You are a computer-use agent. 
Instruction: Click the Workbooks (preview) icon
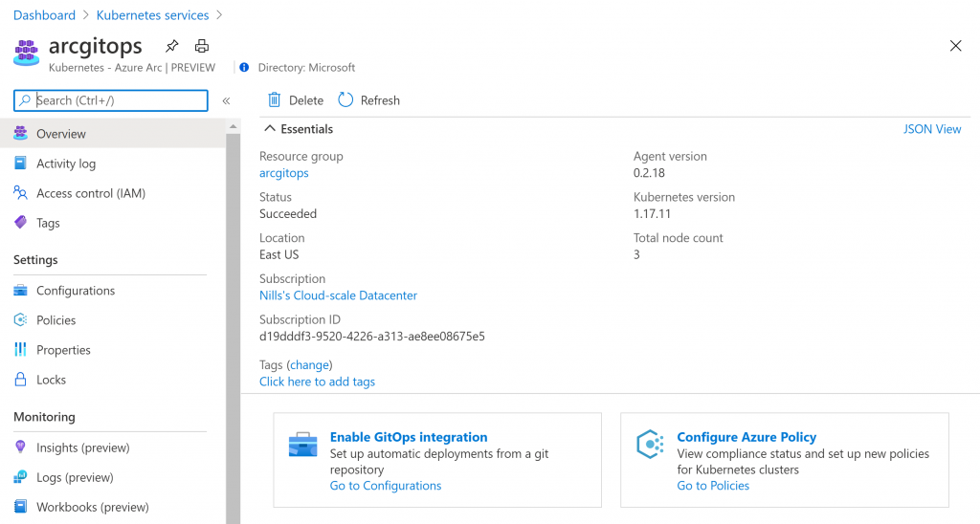click(x=21, y=507)
